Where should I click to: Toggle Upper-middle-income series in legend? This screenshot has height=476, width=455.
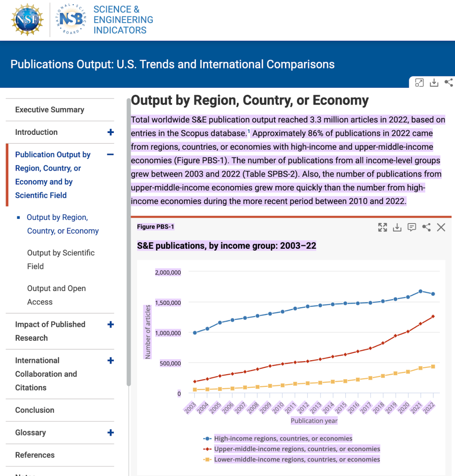(x=297, y=449)
